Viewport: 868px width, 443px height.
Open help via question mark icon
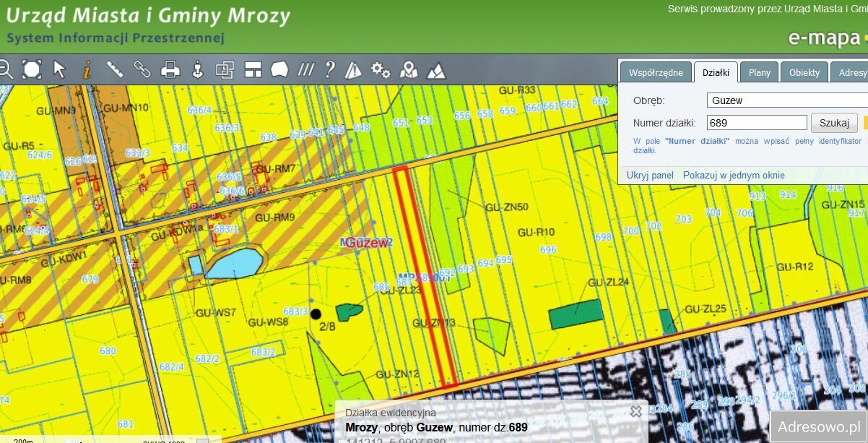pyautogui.click(x=330, y=69)
